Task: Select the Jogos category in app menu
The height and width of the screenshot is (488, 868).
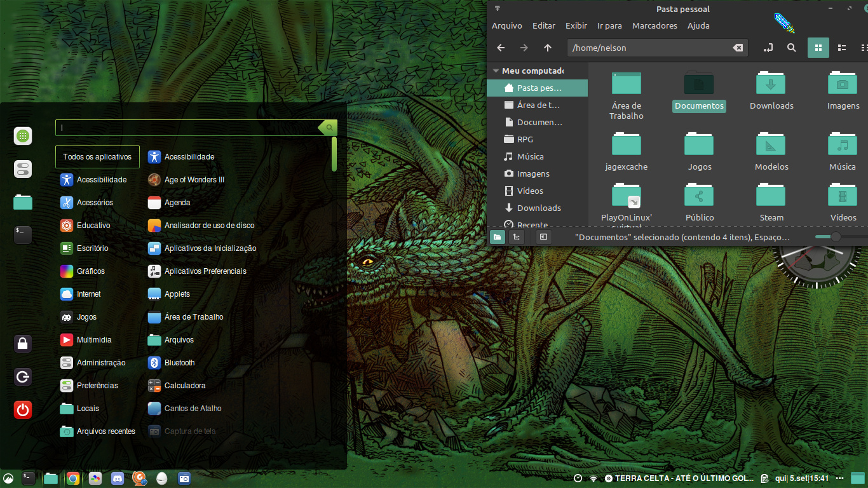Action: pyautogui.click(x=86, y=317)
